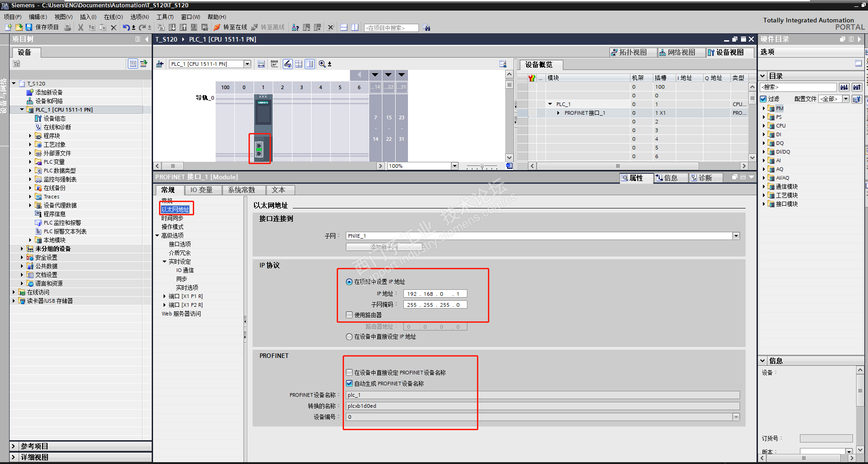This screenshot has height=464, width=868.
Task: Select 'Set IP address directly at device' radio
Action: tap(349, 337)
